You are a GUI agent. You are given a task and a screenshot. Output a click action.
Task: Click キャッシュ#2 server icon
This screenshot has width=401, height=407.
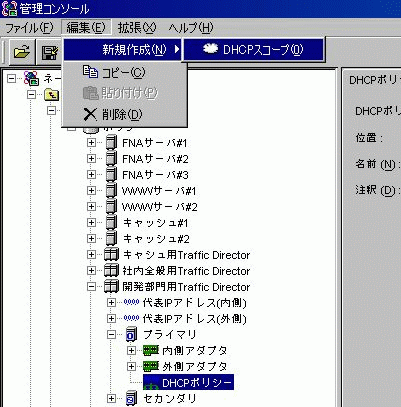[111, 239]
